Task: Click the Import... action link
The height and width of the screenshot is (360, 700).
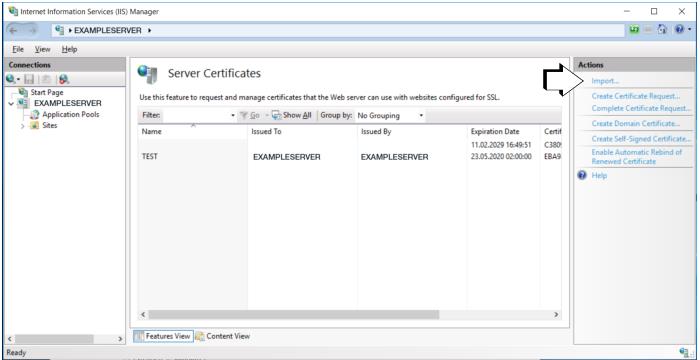Action: (605, 81)
